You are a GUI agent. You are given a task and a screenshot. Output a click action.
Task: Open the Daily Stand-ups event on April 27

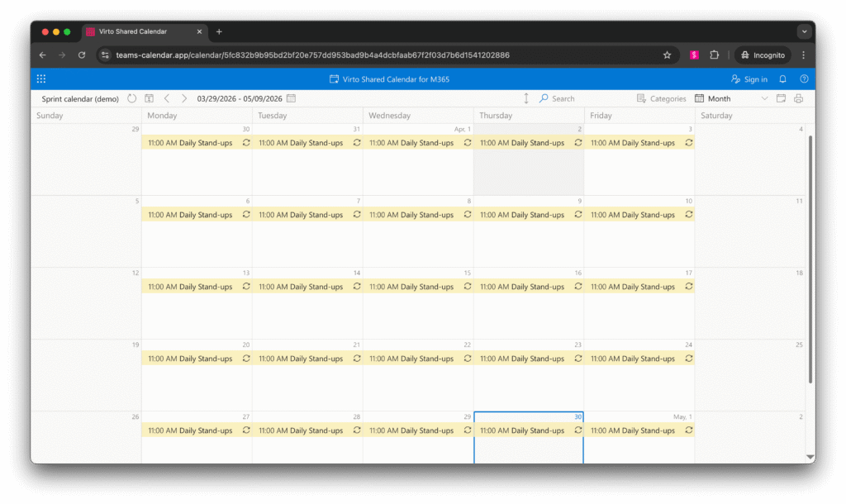197,430
